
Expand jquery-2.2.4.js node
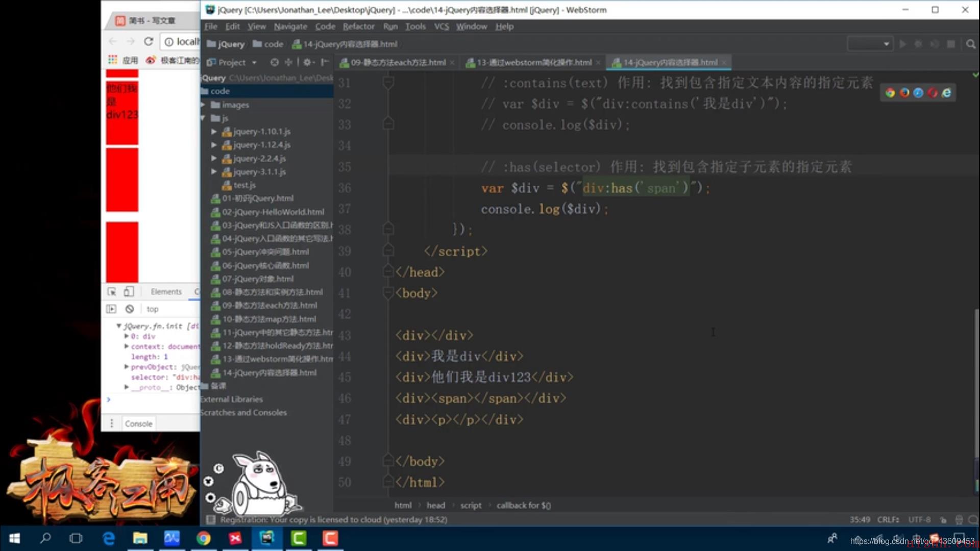click(214, 158)
